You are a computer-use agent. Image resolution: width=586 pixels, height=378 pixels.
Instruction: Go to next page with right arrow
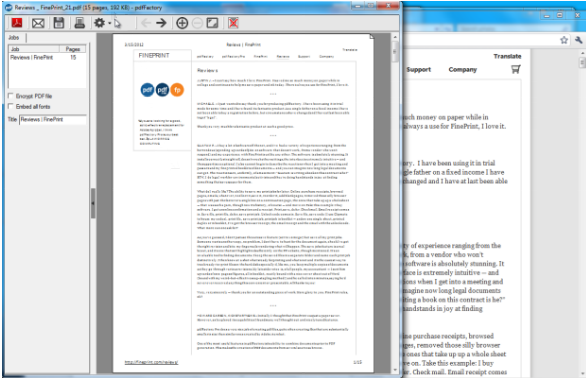[161, 23]
